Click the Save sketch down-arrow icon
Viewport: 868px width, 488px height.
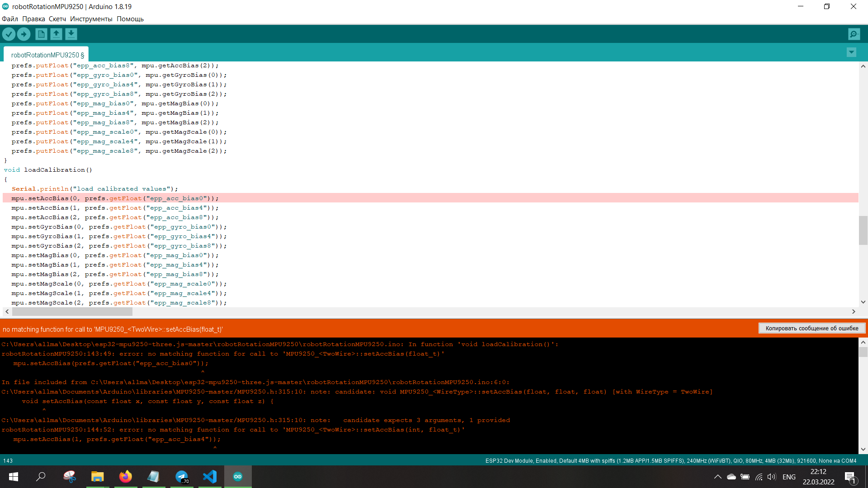pos(71,34)
